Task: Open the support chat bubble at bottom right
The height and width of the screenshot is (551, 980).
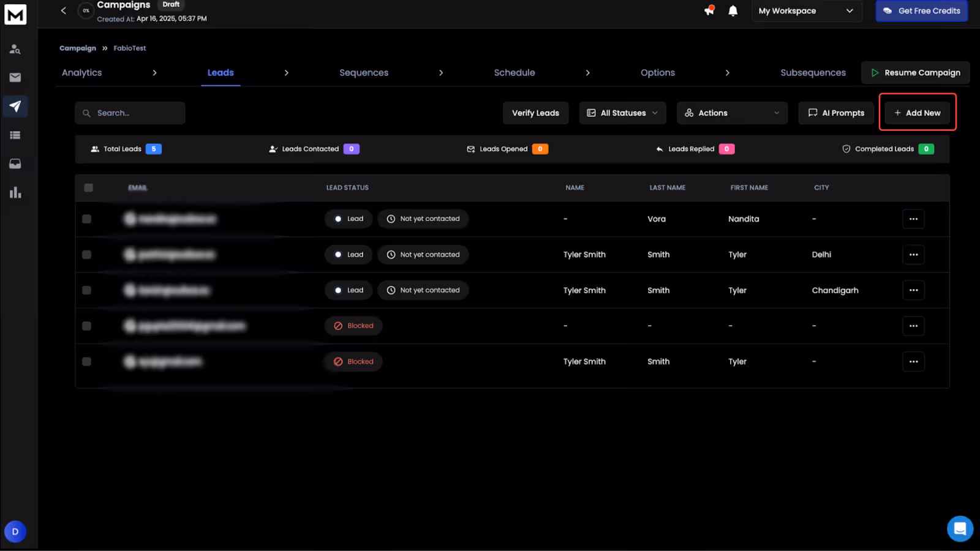Action: 960,528
